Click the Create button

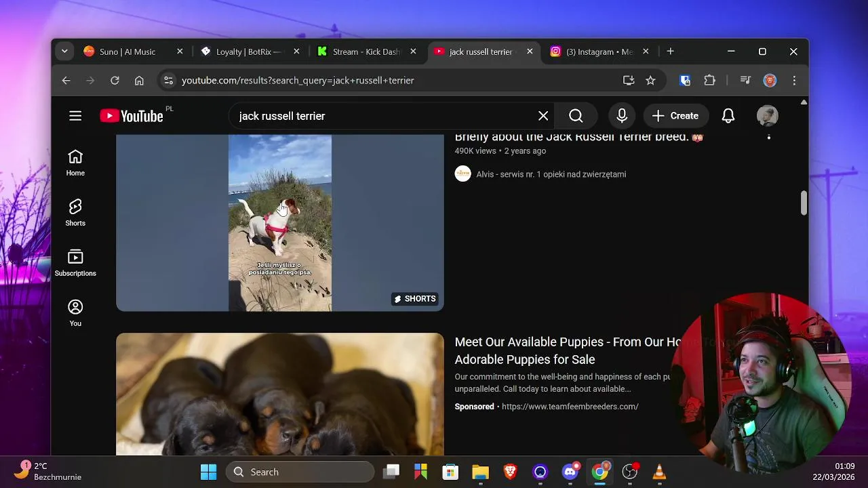tap(675, 116)
